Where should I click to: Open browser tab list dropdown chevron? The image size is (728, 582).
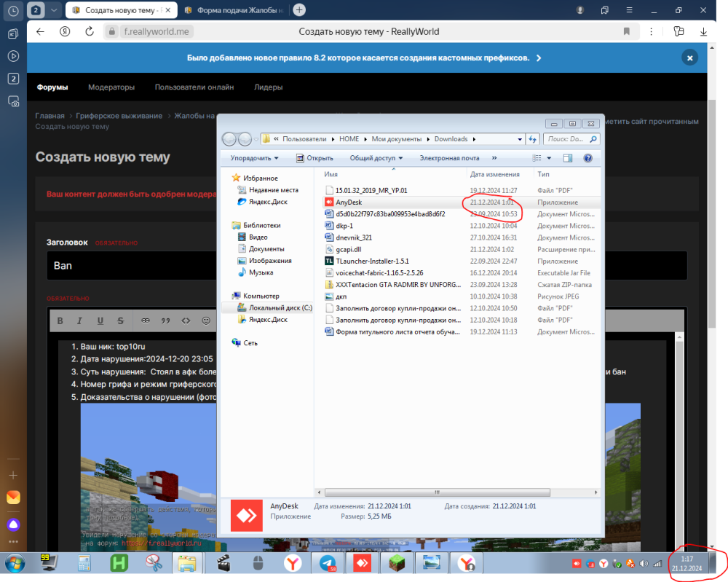tap(54, 9)
